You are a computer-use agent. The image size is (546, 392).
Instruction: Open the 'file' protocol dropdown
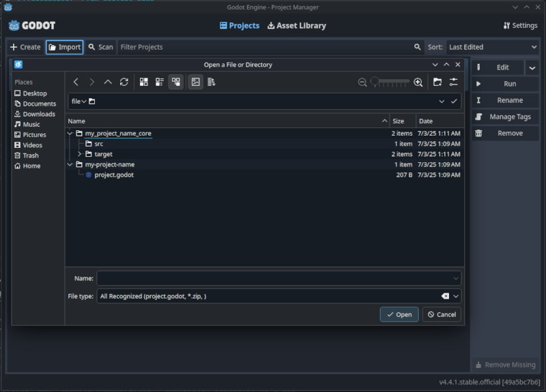pos(79,101)
